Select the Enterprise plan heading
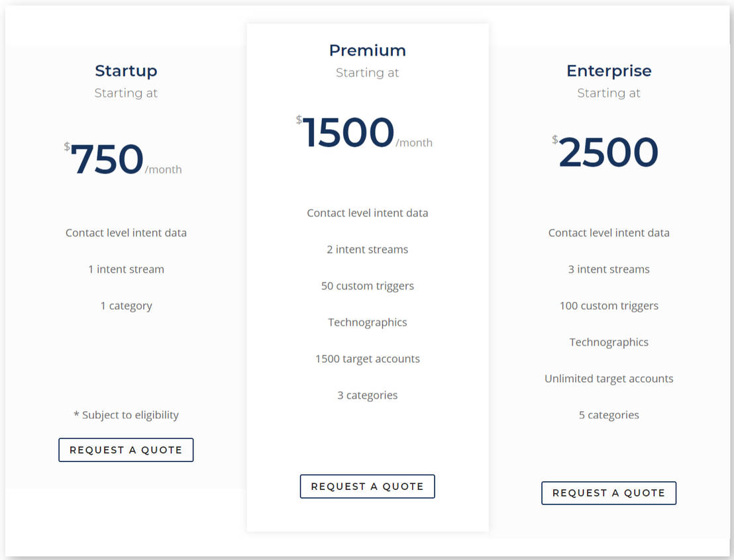 (x=609, y=71)
